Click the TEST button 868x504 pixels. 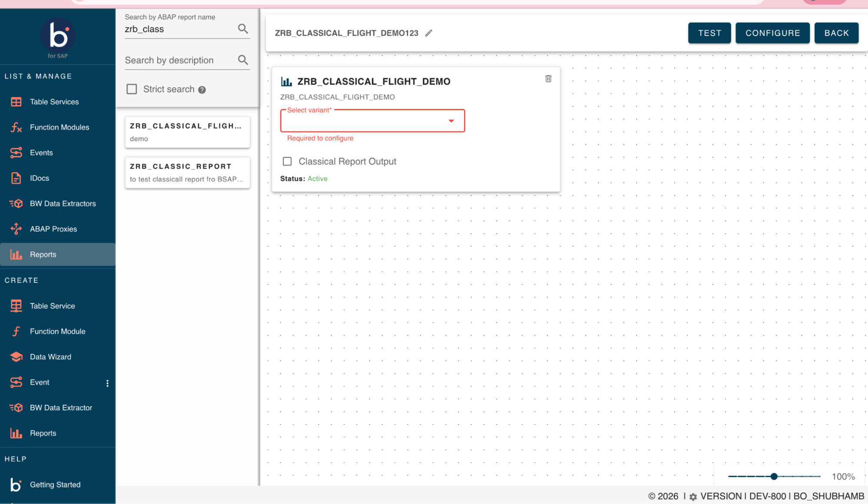[x=710, y=33]
